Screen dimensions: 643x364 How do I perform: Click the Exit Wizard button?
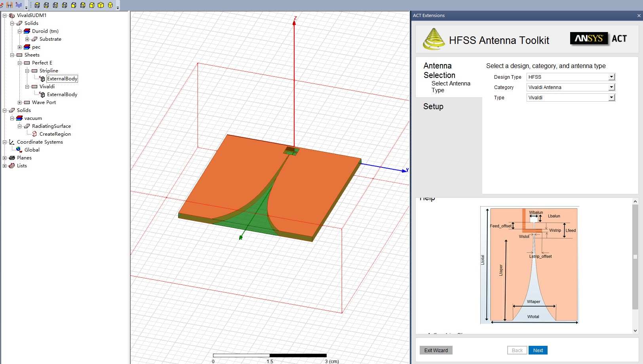click(436, 350)
